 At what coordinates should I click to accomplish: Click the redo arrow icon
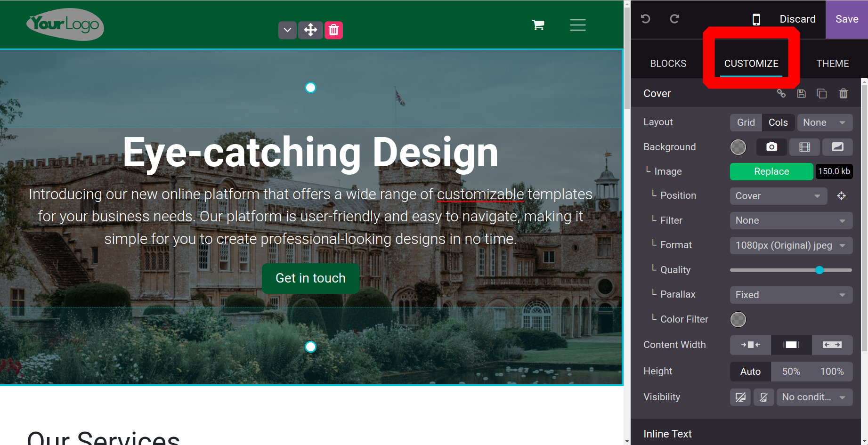point(674,19)
